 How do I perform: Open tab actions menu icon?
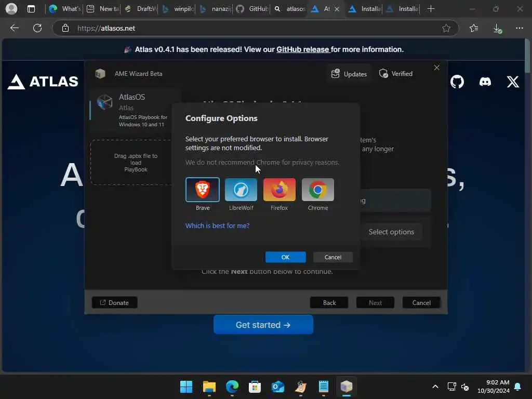coord(31,9)
